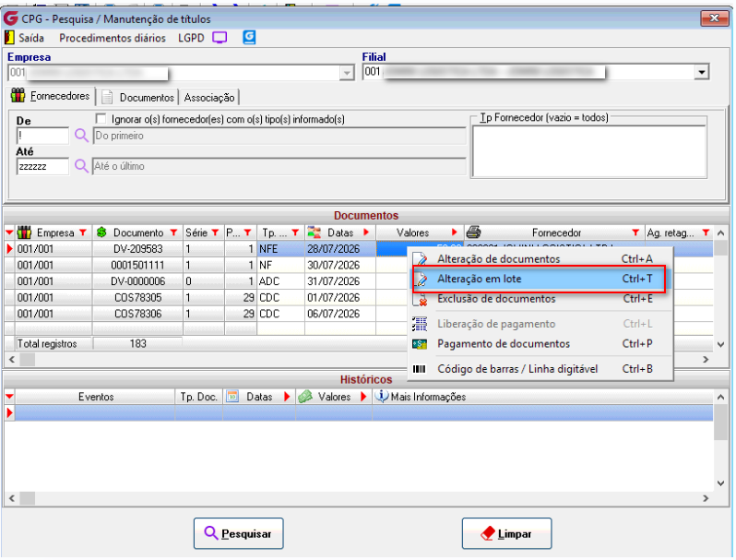The width and height of the screenshot is (736, 560).
Task: Click the filter icon on Fornecedor column
Action: point(635,232)
